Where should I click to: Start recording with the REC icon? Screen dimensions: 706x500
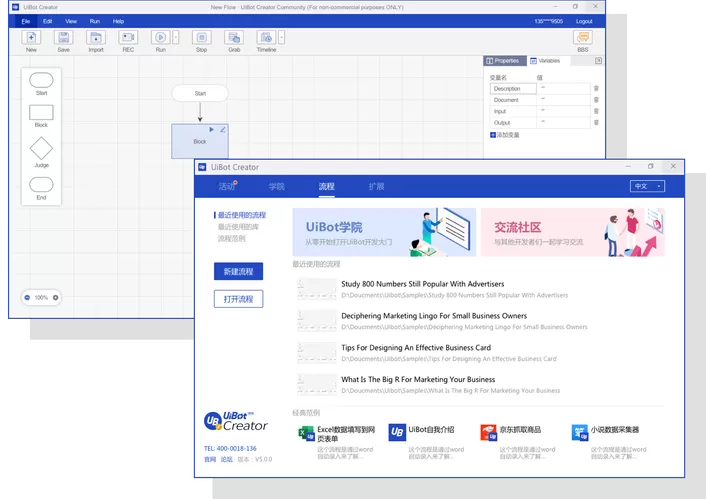click(128, 38)
